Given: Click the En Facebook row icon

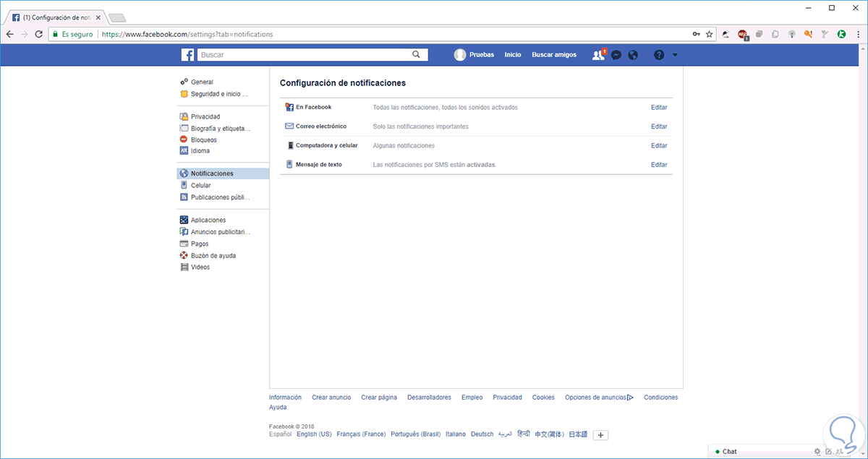Looking at the screenshot, I should pyautogui.click(x=289, y=107).
